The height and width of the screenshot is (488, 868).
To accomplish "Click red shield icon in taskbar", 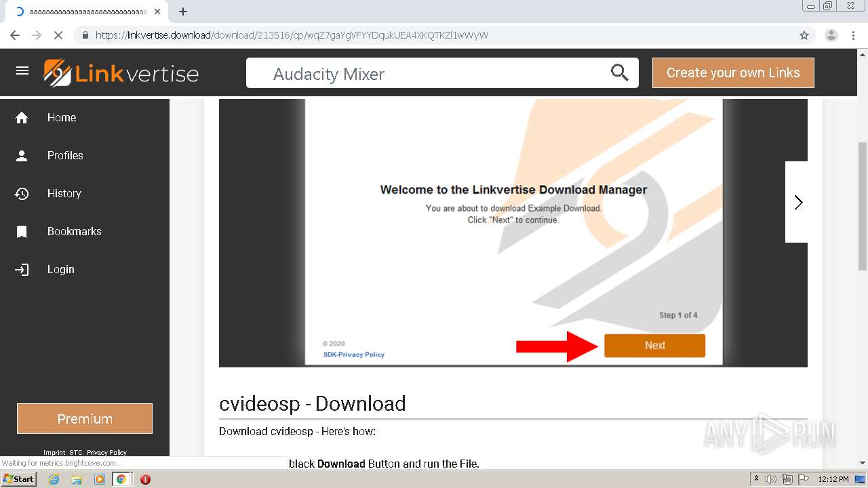I will (145, 479).
